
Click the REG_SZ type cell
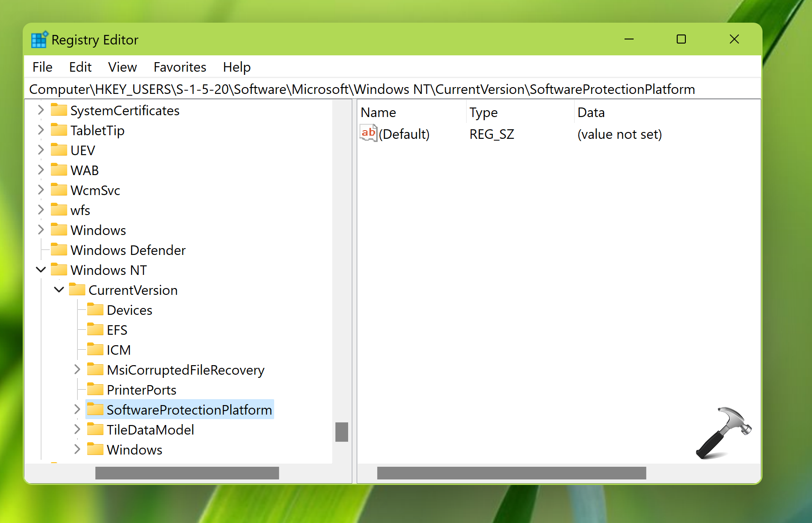click(492, 134)
